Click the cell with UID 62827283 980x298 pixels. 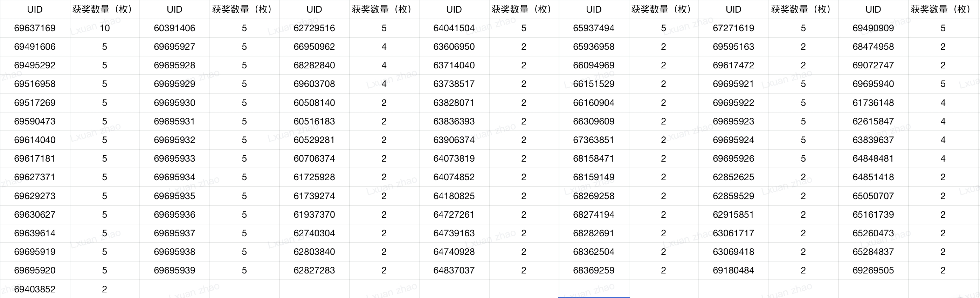314,271
